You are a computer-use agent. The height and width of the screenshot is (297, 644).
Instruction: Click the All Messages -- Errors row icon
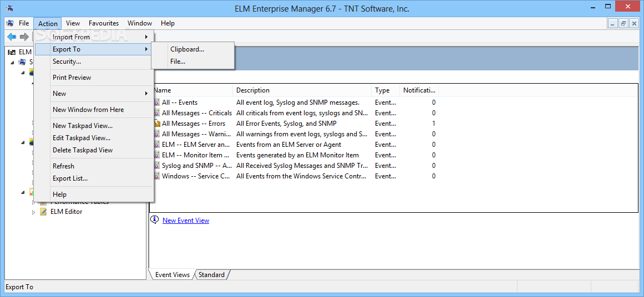tap(157, 124)
